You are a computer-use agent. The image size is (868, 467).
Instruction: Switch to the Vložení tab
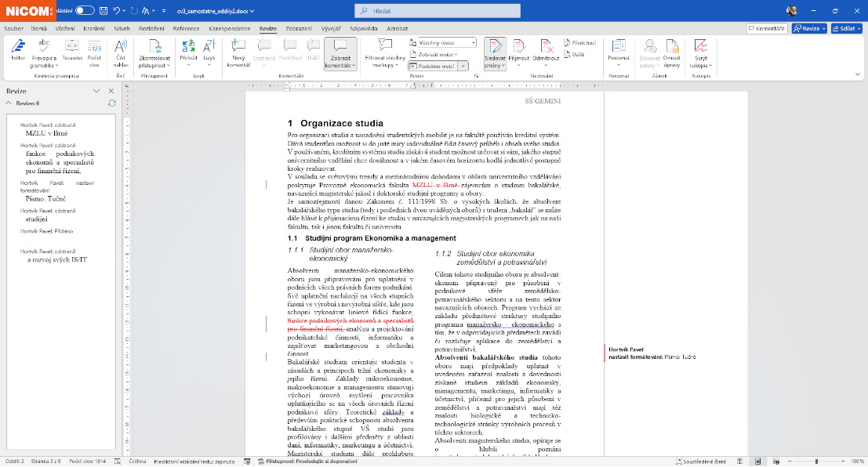65,28
